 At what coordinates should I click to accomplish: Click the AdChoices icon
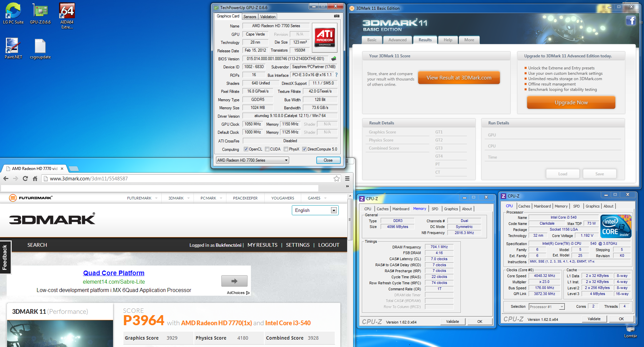click(248, 293)
